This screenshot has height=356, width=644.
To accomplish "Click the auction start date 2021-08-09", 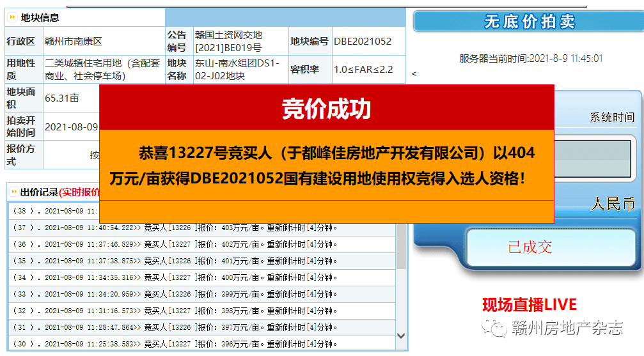I will (x=71, y=127).
